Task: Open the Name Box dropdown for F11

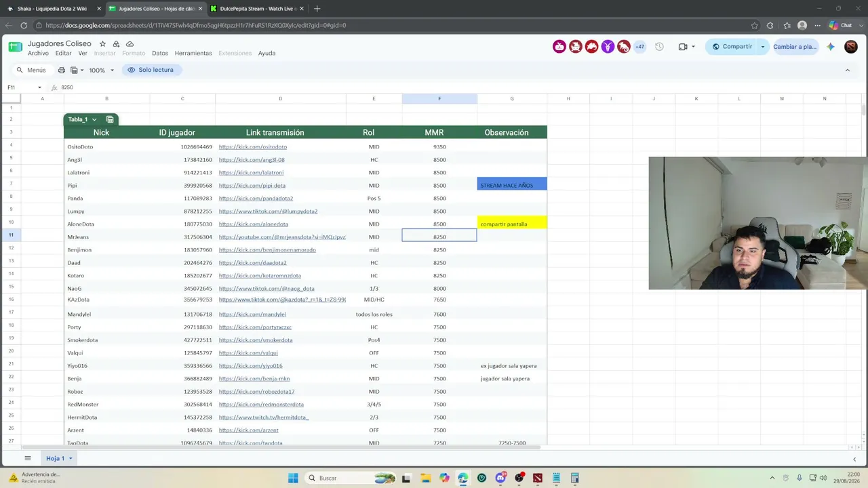Action: 39,87
